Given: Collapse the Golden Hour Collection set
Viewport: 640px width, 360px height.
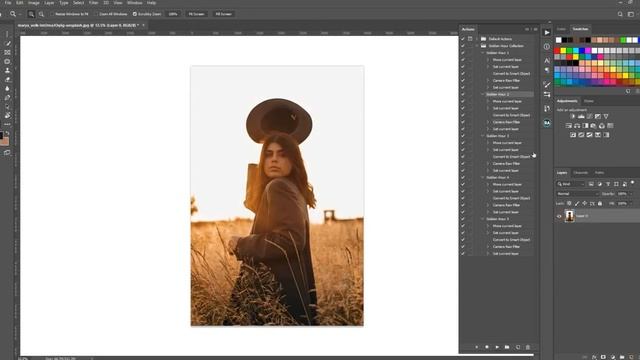Looking at the screenshot, I should (x=477, y=46).
